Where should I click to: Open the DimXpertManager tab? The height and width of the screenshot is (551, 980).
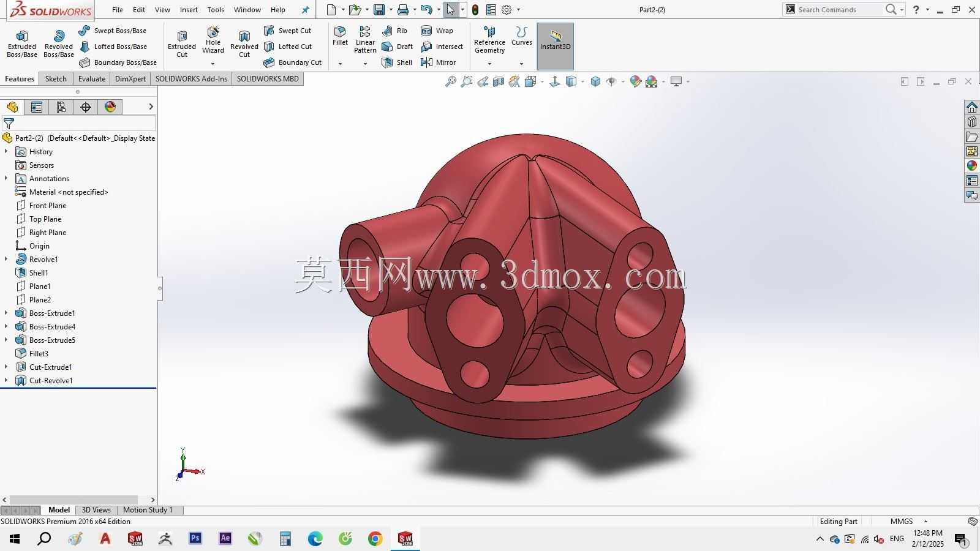86,107
